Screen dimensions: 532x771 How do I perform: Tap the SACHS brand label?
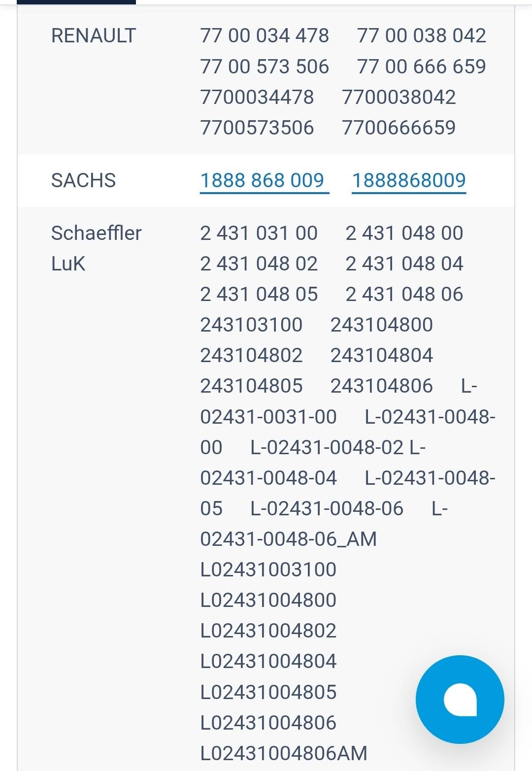click(x=83, y=180)
